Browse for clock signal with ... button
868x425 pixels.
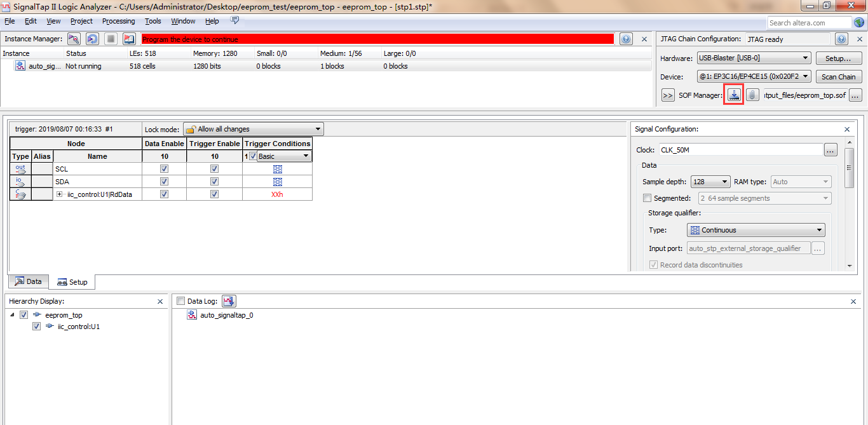point(831,150)
